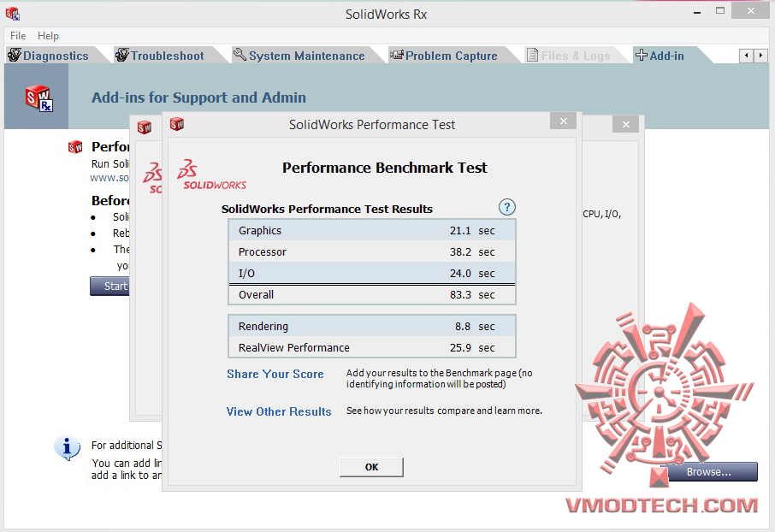The image size is (775, 532).
Task: Click the Share Your Score link
Action: (275, 374)
